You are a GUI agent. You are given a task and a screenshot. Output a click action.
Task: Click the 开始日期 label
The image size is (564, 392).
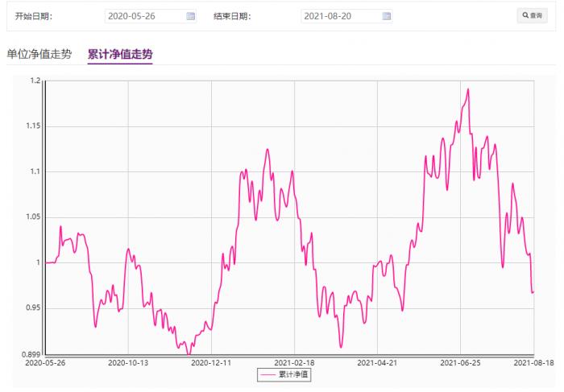pyautogui.click(x=34, y=16)
